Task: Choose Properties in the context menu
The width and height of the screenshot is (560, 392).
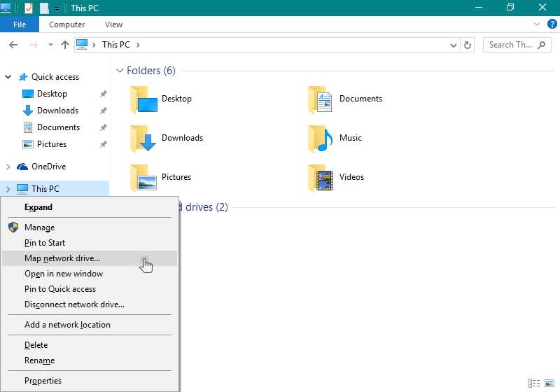Action: 90,381
